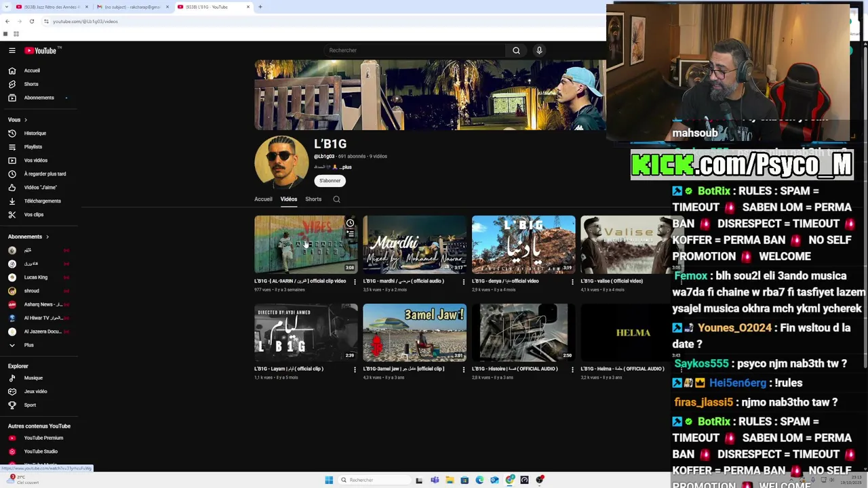Screen dimensions: 868x488
Task: Add AL-9ARIN video to queue icon
Action: pyautogui.click(x=350, y=234)
